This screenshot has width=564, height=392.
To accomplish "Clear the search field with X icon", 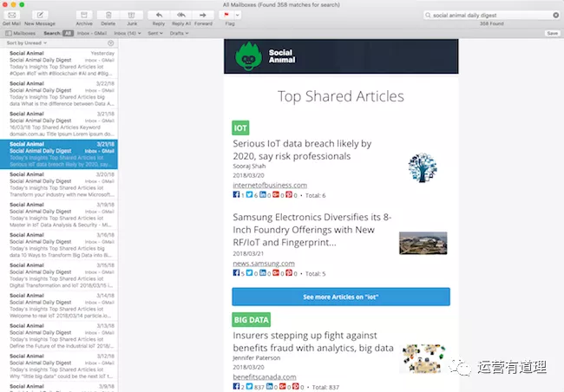I will (x=555, y=15).
